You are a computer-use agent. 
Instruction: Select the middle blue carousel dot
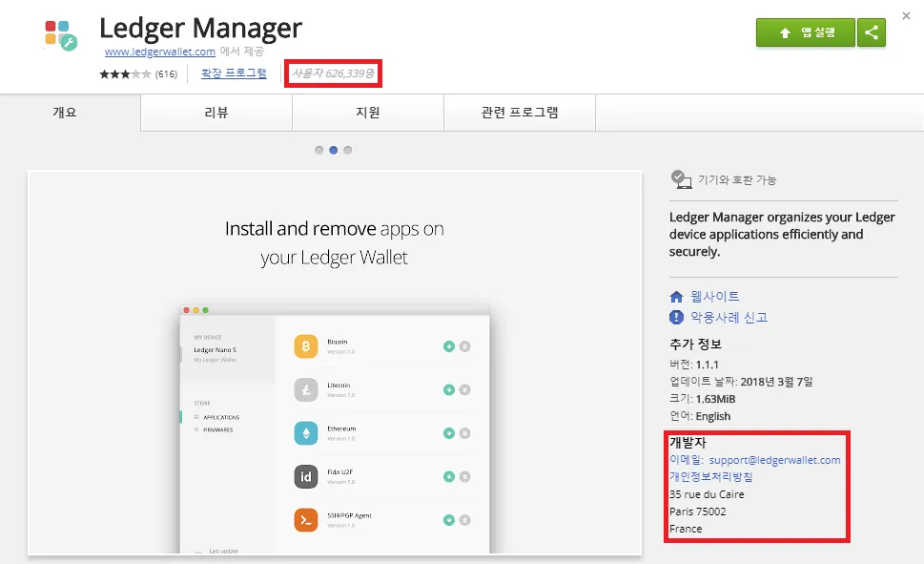click(x=333, y=150)
